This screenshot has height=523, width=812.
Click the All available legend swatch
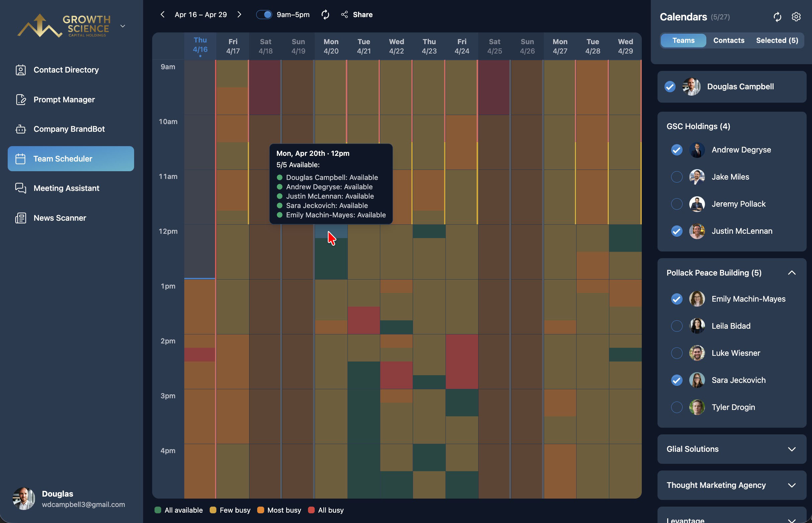[x=158, y=510]
